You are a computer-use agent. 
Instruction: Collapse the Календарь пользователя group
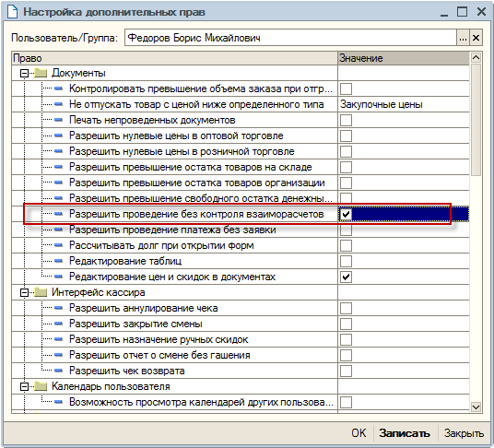tap(24, 386)
